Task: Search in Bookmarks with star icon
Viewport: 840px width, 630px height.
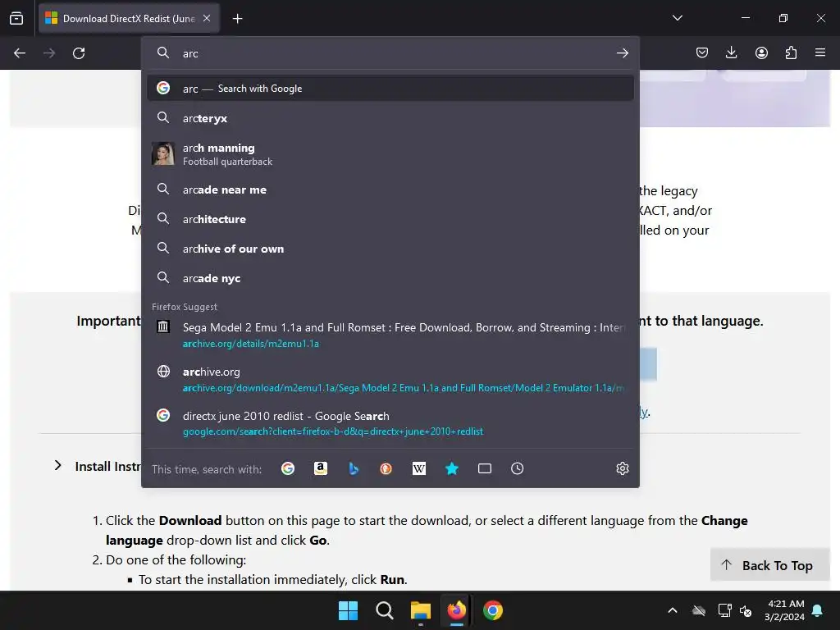Action: [452, 468]
